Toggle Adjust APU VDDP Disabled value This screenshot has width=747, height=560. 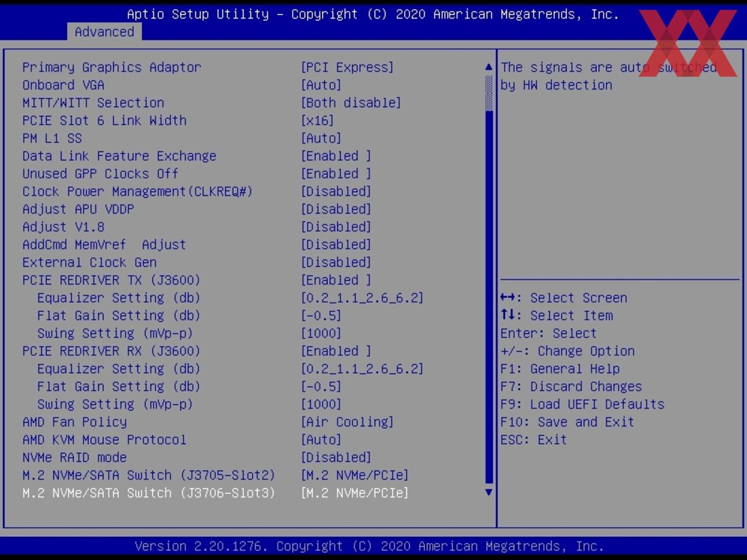point(336,209)
